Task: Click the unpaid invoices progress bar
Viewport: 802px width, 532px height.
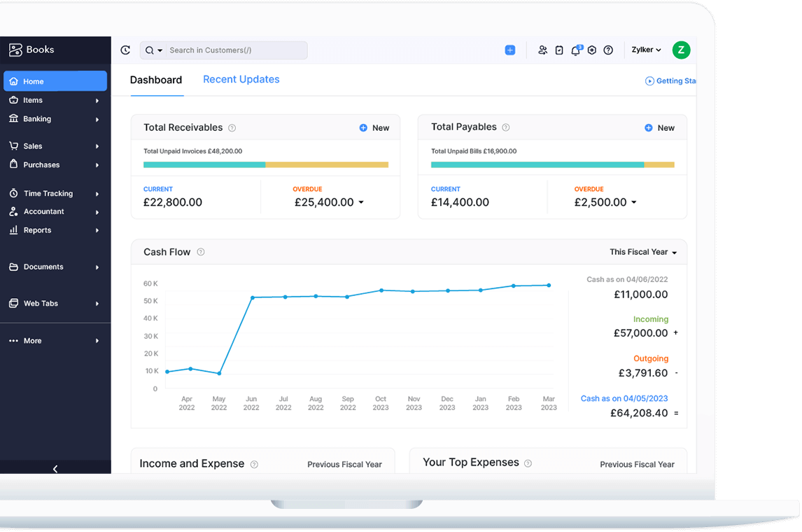Action: click(x=266, y=164)
